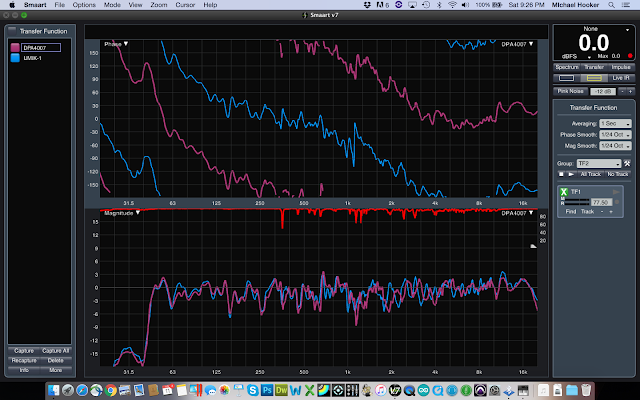The width and height of the screenshot is (640, 400).
Task: Toggle the Pink Noise generator
Action: (570, 91)
